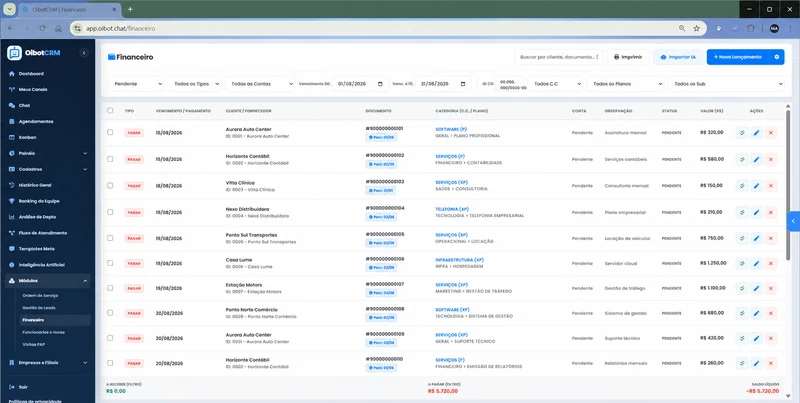Click the OibotCRM logo icon
The height and width of the screenshot is (403, 800).
(14, 53)
